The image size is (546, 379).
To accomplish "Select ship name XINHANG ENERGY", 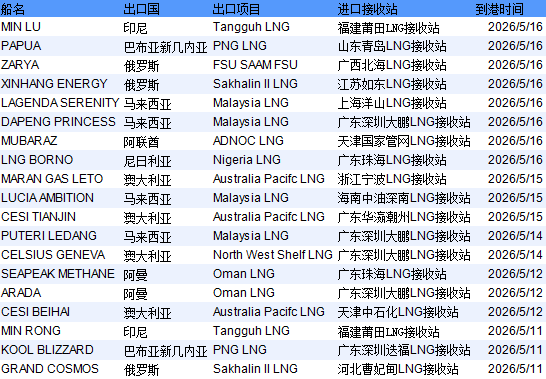I will coord(54,84).
